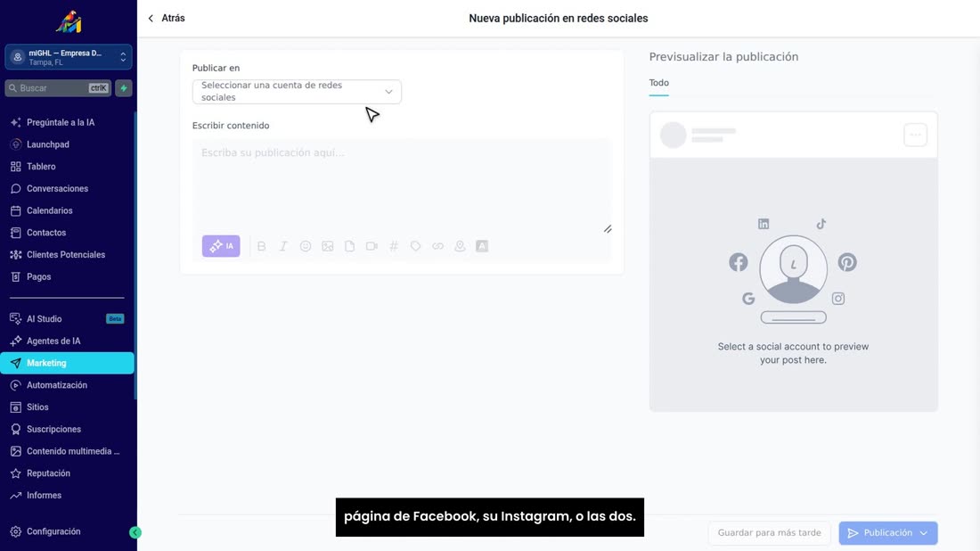Add an image to the post
This screenshot has height=551, width=980.
(328, 246)
